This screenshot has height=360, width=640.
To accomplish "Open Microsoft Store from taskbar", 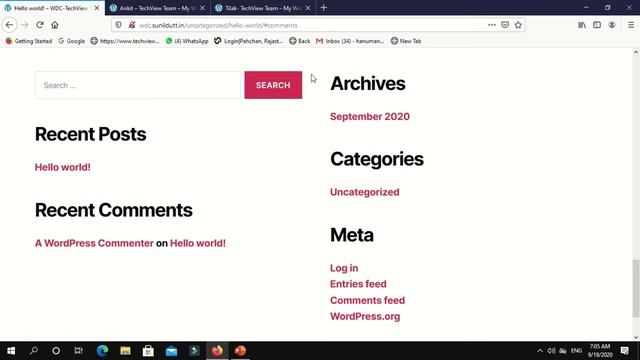I will coord(148,351).
